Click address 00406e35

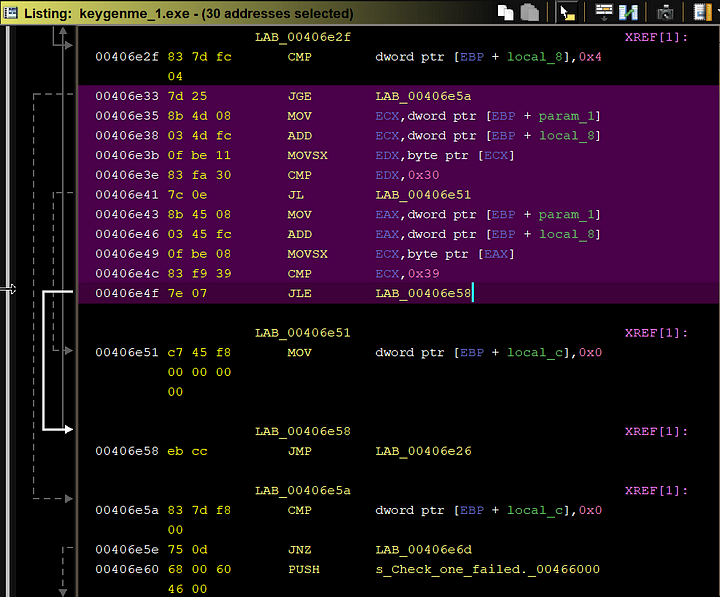coord(127,116)
